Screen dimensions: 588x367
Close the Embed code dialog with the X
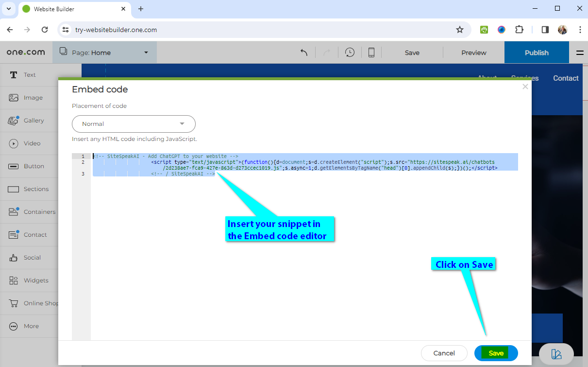[525, 87]
